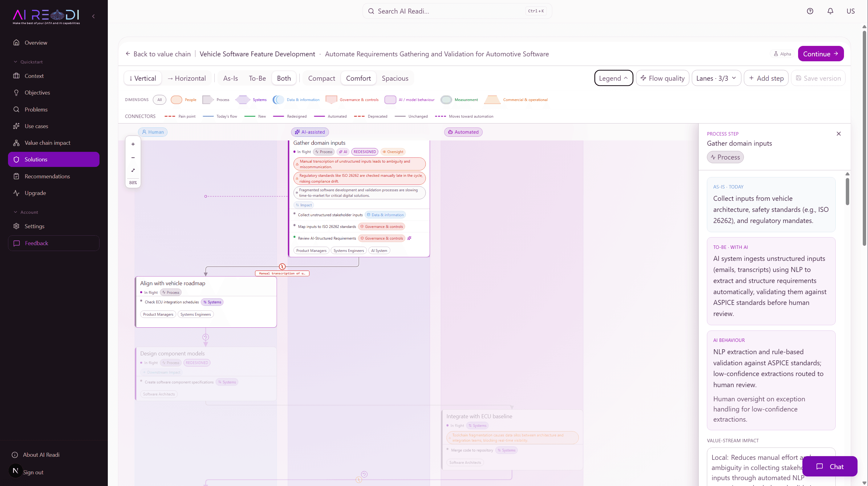Select Compact density
The height and width of the screenshot is (486, 868).
[x=322, y=78]
